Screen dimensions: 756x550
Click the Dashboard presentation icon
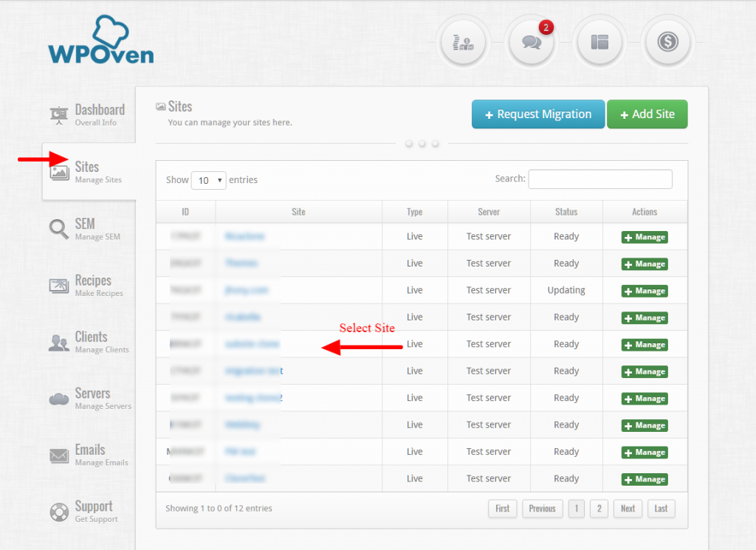pos(59,115)
